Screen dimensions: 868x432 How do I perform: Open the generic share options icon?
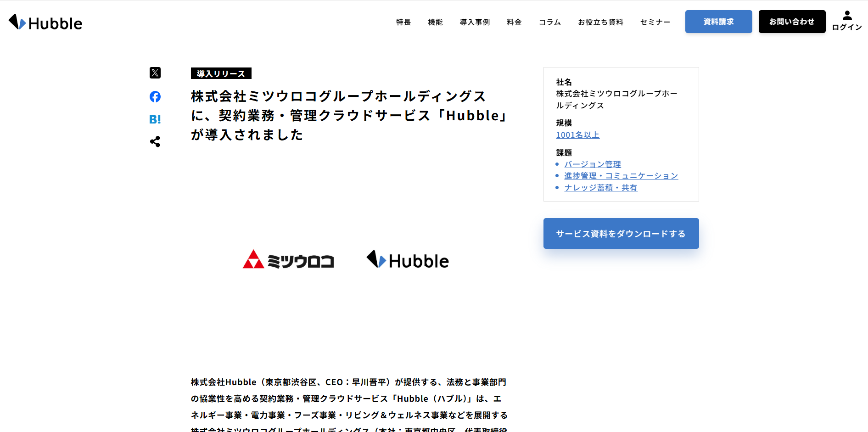pyautogui.click(x=155, y=142)
